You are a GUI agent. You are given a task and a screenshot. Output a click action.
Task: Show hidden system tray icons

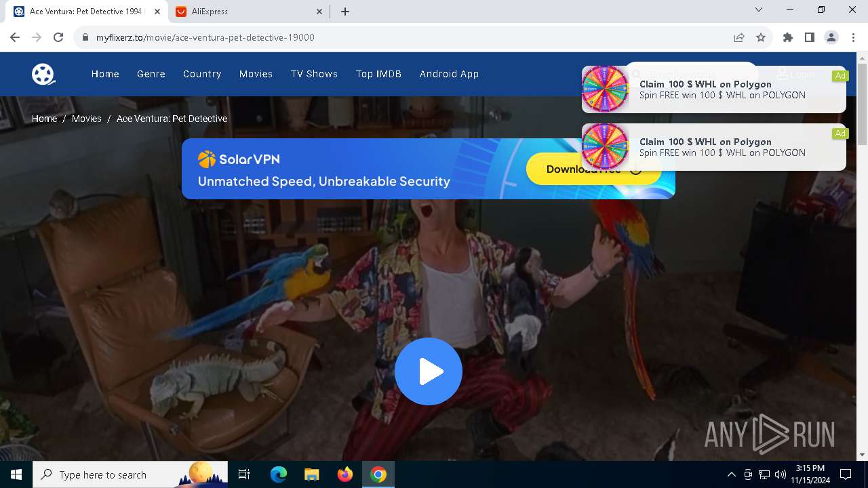[731, 474]
